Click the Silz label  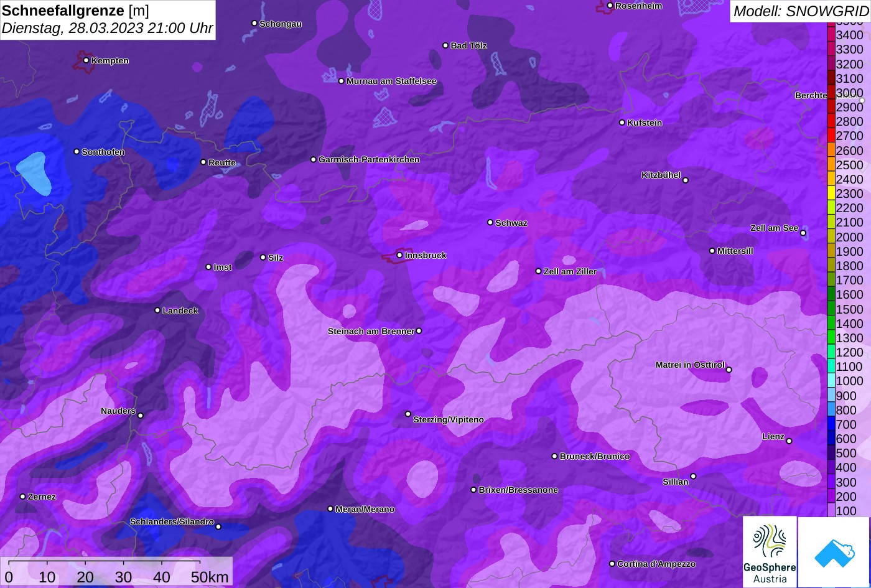tap(276, 258)
